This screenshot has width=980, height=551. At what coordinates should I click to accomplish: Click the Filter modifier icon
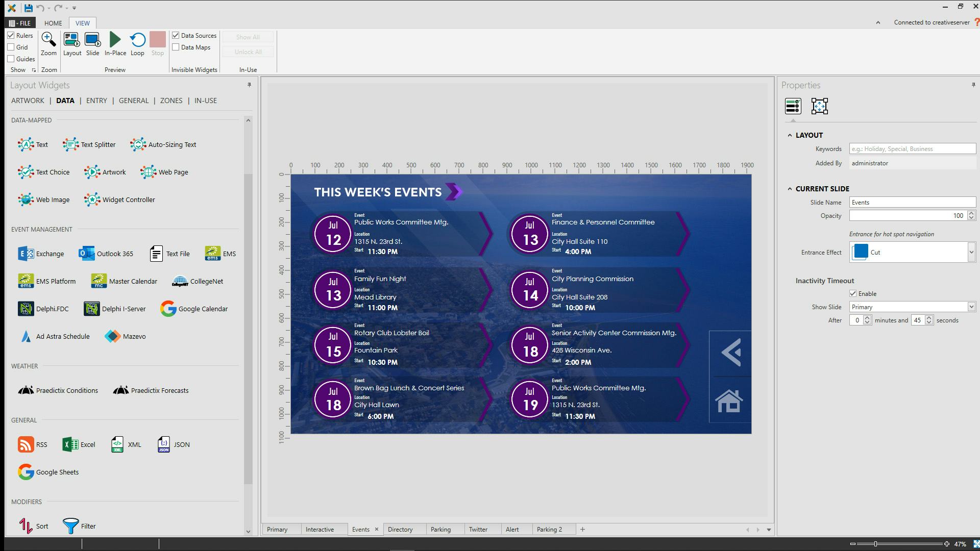click(71, 525)
